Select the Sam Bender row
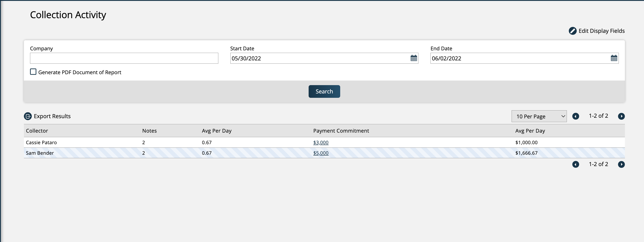This screenshot has width=644, height=242. [x=40, y=153]
